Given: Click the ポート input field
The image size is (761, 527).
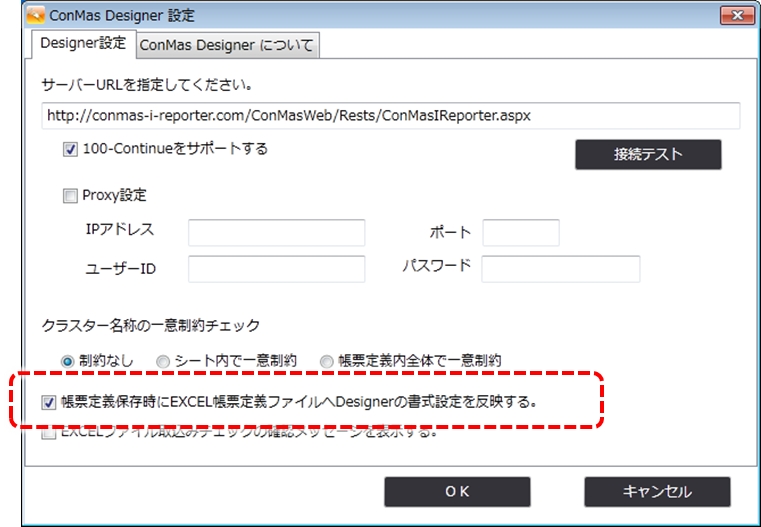Looking at the screenshot, I should (521, 232).
